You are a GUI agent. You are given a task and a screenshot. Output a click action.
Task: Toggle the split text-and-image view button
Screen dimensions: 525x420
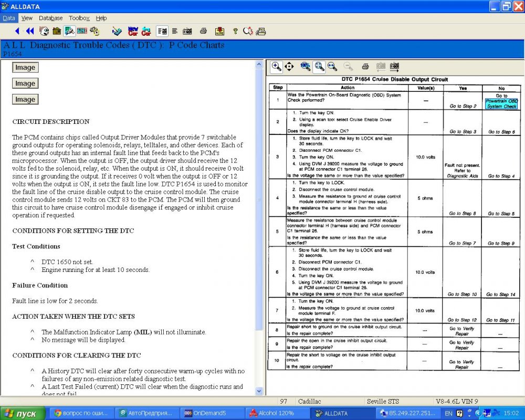point(162,31)
